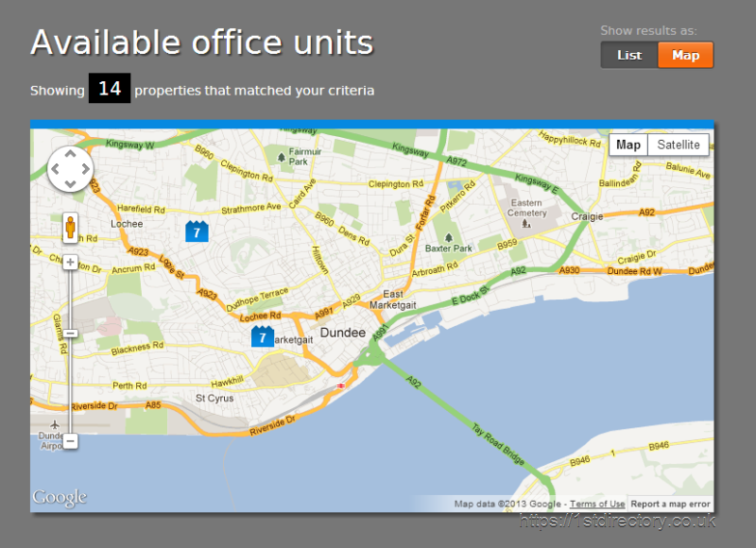Click the Baxter Park tree icon
This screenshot has width=756, height=548.
tap(448, 237)
